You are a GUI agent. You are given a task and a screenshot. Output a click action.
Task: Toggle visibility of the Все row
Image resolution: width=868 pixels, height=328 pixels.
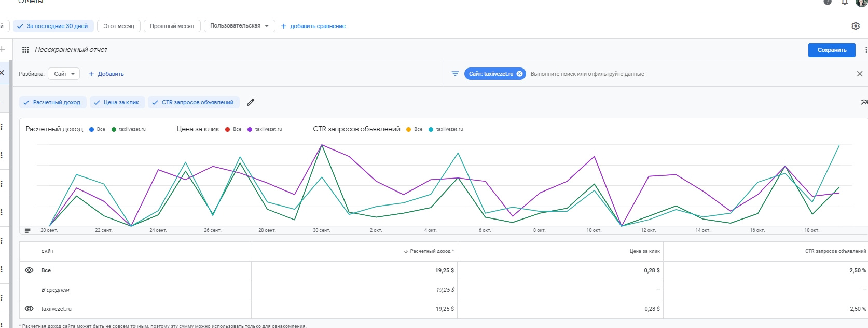pos(30,270)
